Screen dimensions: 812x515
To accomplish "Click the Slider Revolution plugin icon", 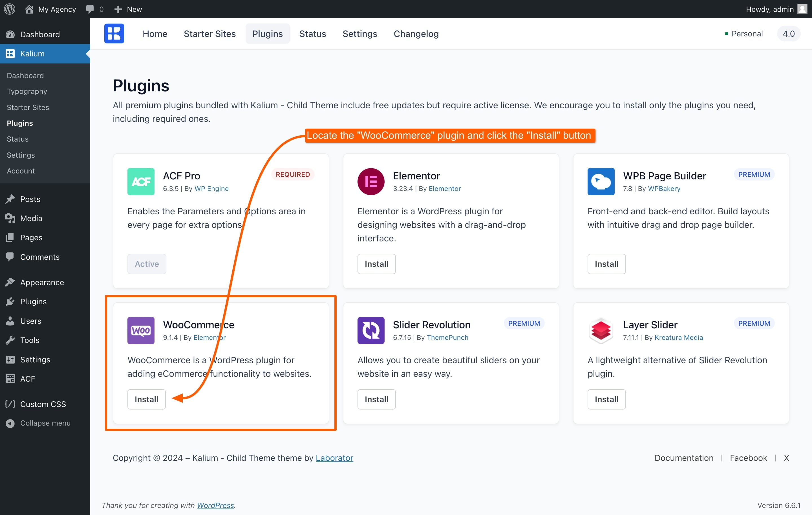I will [x=370, y=330].
